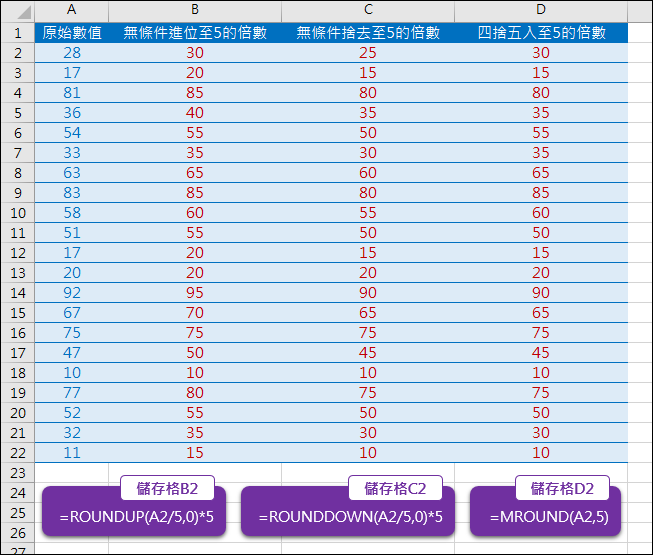Click header cell 四捨五入至5的倍數

[541, 32]
